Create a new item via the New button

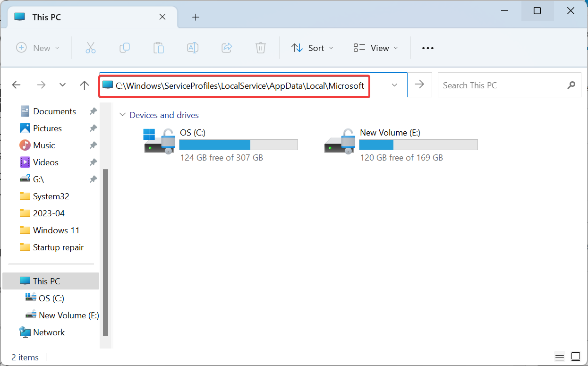38,48
